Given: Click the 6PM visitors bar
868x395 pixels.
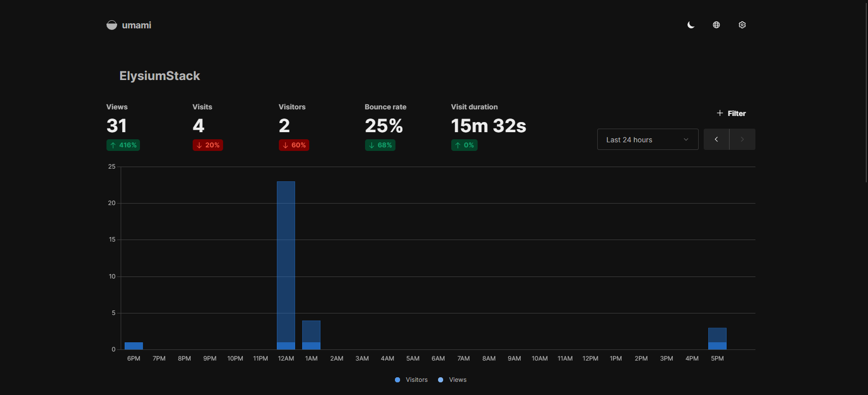Looking at the screenshot, I should coord(134,346).
